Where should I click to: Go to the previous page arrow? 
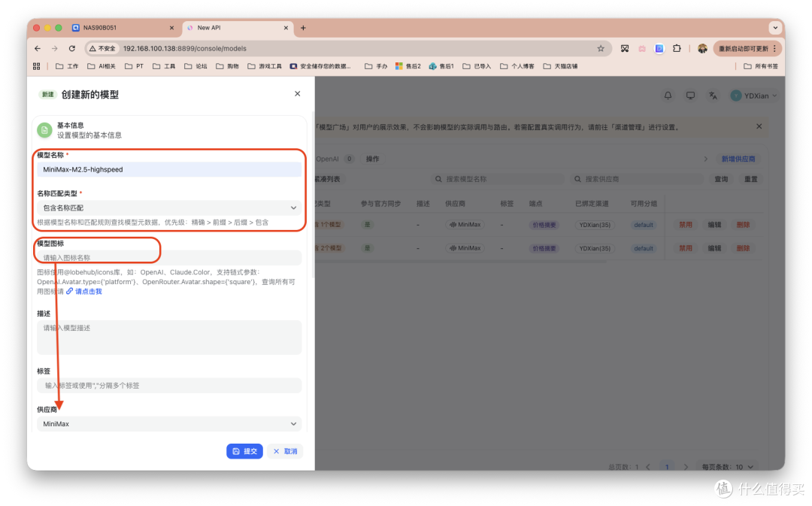648,467
